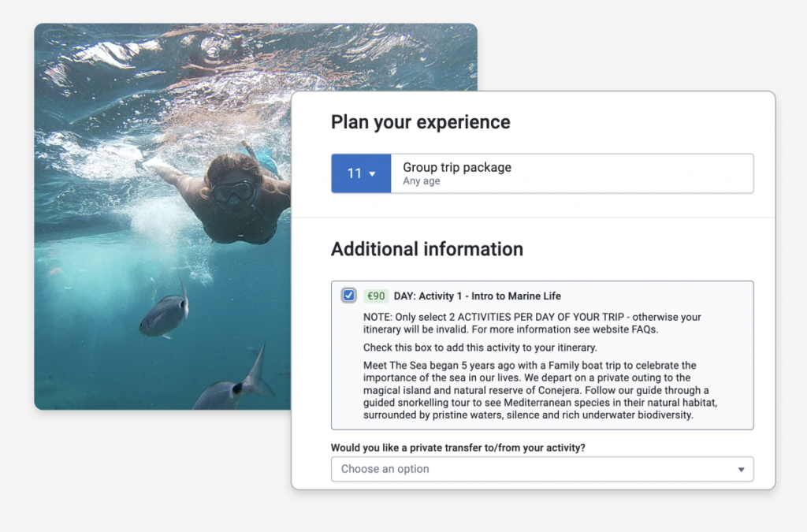
Task: Click the 'Additional information' heading
Action: pos(426,249)
